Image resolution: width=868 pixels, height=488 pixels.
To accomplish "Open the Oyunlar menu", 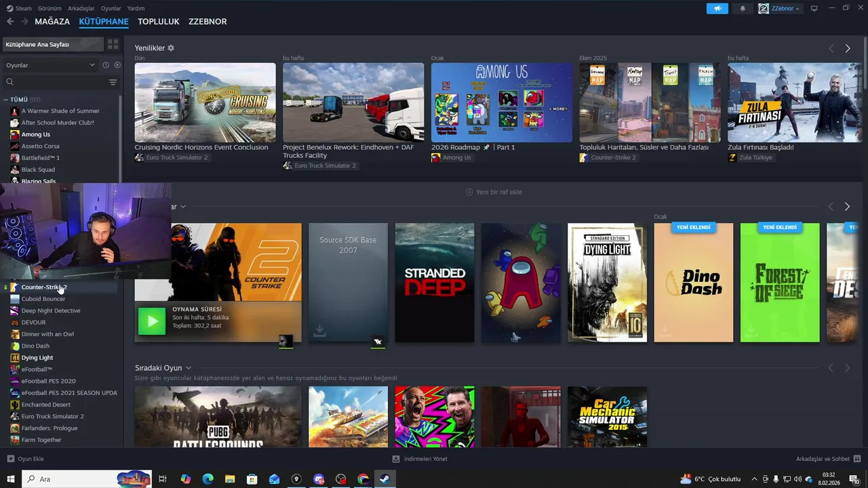I will point(111,8).
